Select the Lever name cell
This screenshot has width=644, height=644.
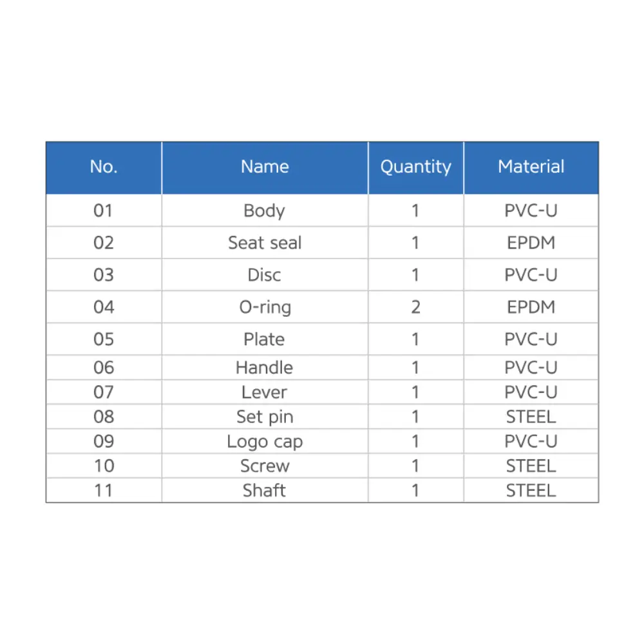[x=265, y=392]
